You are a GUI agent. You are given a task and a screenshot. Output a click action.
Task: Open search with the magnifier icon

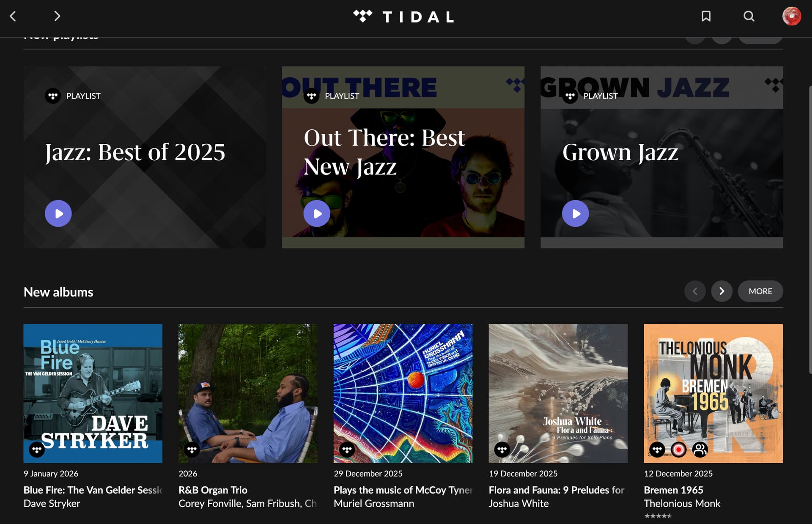click(x=749, y=16)
